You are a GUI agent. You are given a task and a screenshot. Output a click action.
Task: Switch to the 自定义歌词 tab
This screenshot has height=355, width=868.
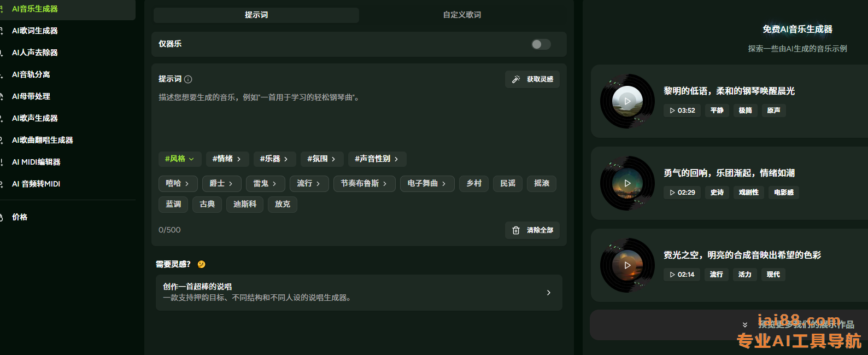coord(462,15)
